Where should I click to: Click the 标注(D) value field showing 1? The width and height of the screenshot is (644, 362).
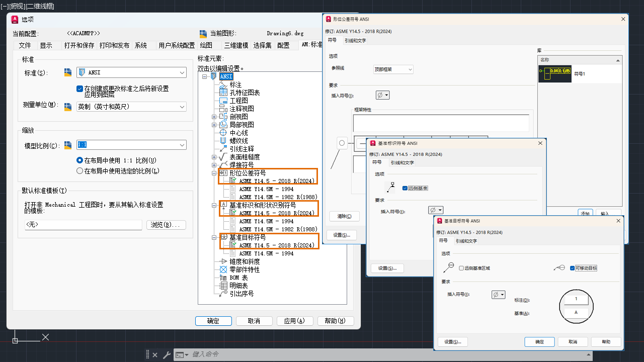pyautogui.click(x=576, y=299)
